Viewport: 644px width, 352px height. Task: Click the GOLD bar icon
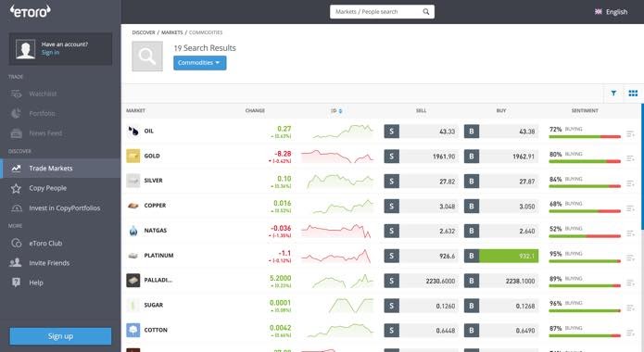133,156
